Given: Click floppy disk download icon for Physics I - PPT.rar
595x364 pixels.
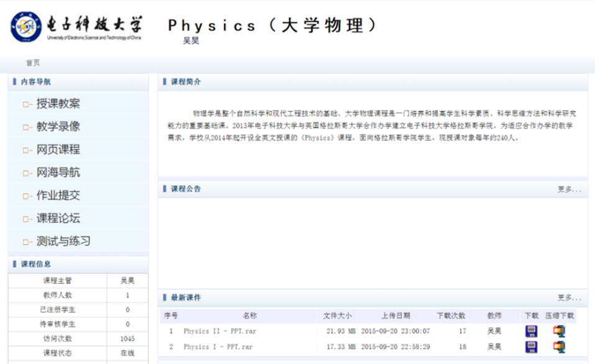Looking at the screenshot, I should click(x=532, y=347).
